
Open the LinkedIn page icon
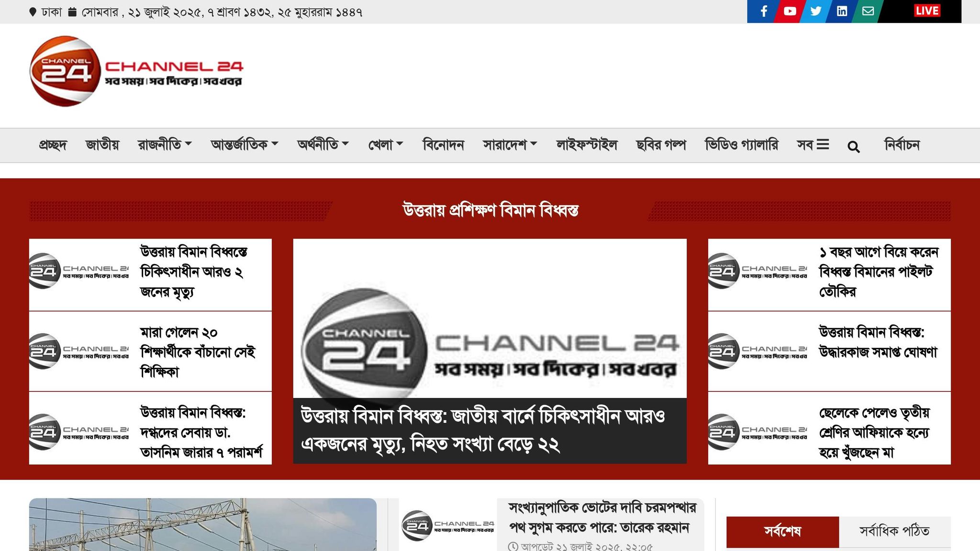pos(842,11)
